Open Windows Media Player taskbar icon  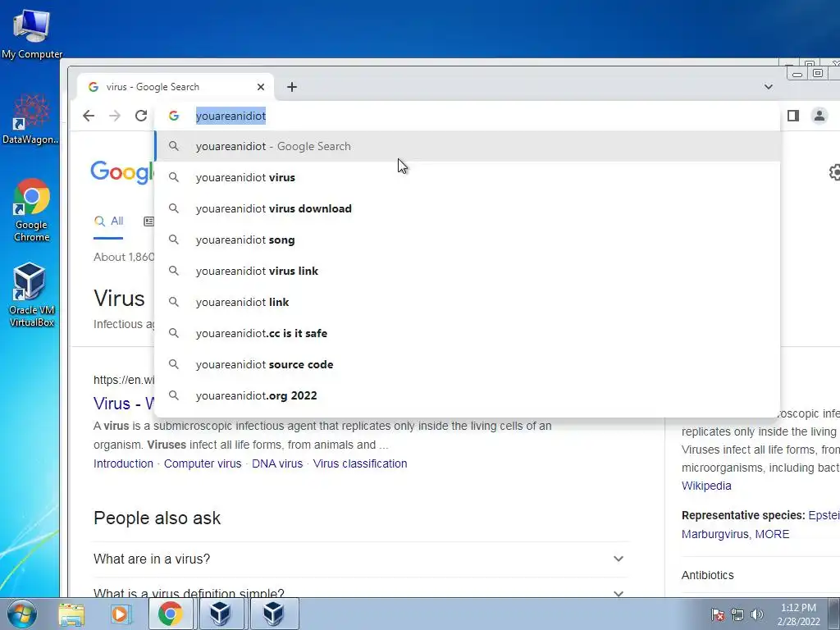[121, 614]
